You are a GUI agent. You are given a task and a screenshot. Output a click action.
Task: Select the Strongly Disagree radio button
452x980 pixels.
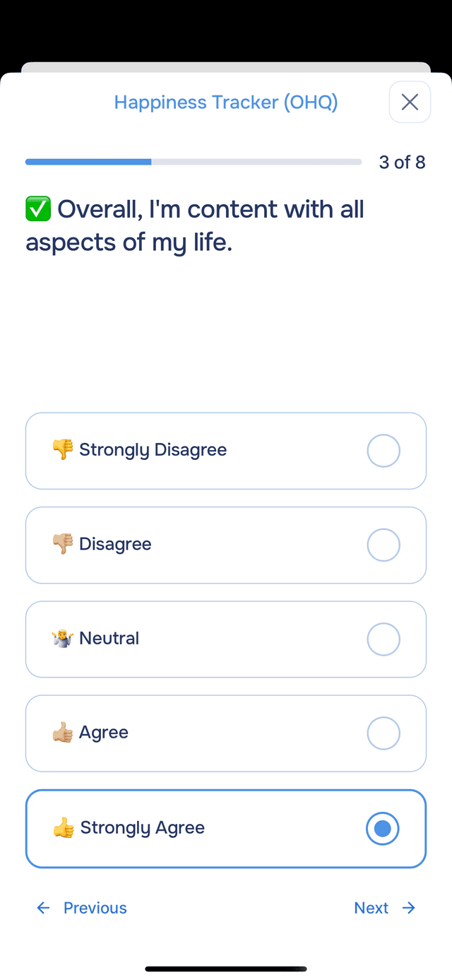[383, 450]
